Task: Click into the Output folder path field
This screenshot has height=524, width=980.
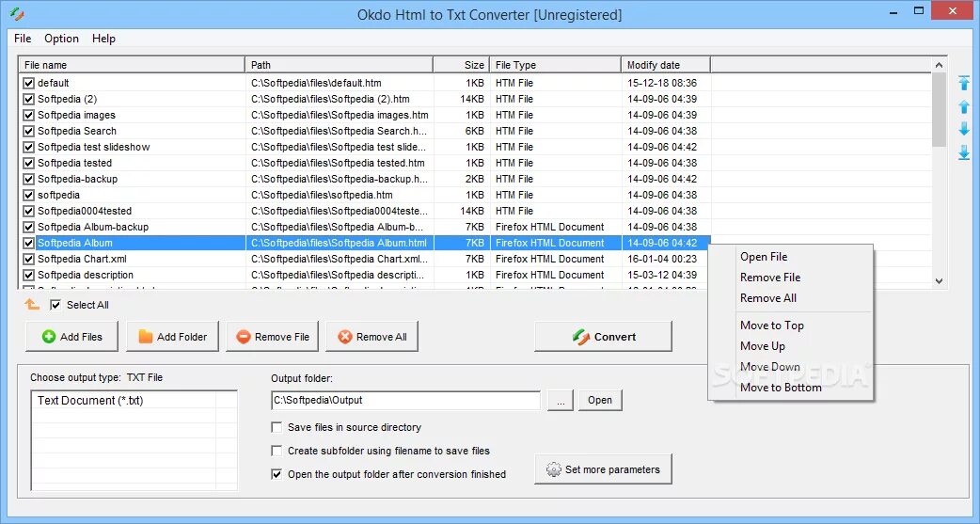Action: (x=405, y=400)
